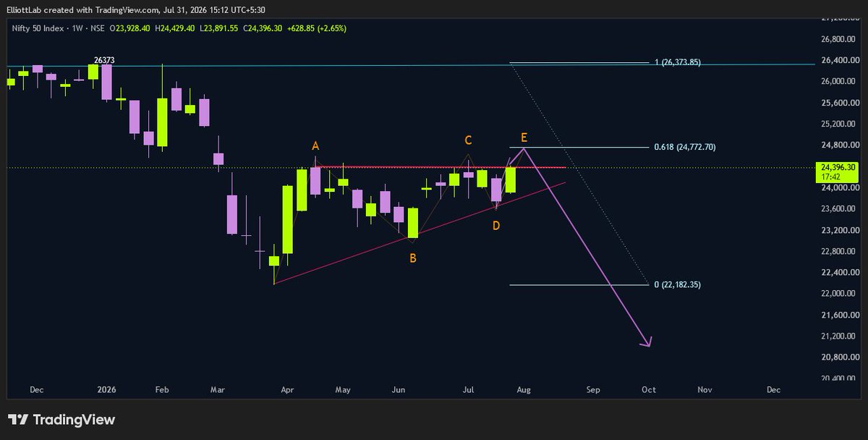Click 26,000.00 on the price axis

839,81
